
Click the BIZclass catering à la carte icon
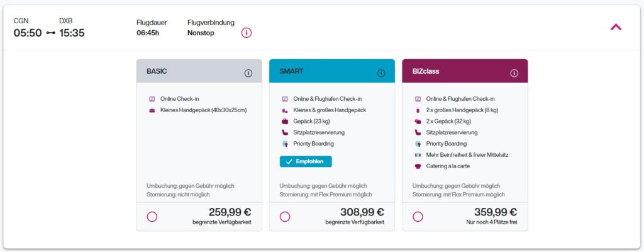tap(418, 166)
